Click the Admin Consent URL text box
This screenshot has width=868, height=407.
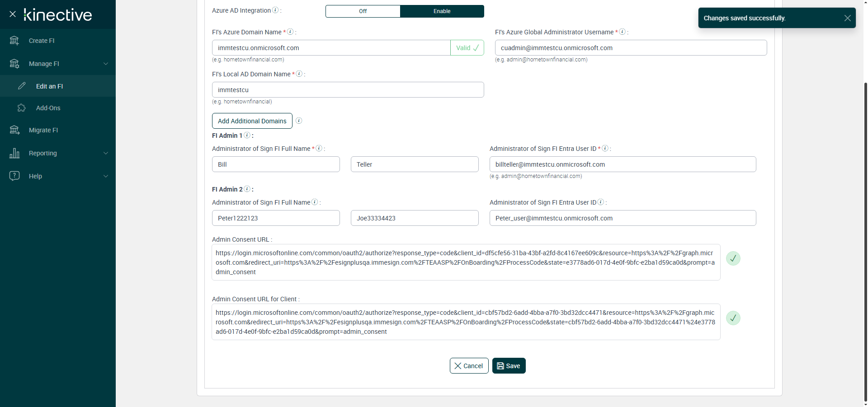click(466, 262)
